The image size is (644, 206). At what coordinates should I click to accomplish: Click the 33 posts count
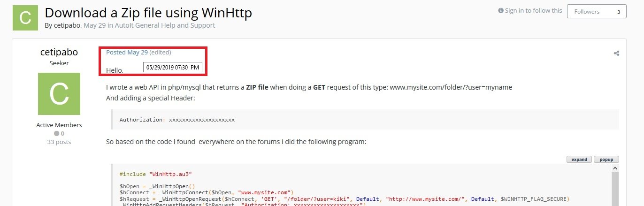59,141
